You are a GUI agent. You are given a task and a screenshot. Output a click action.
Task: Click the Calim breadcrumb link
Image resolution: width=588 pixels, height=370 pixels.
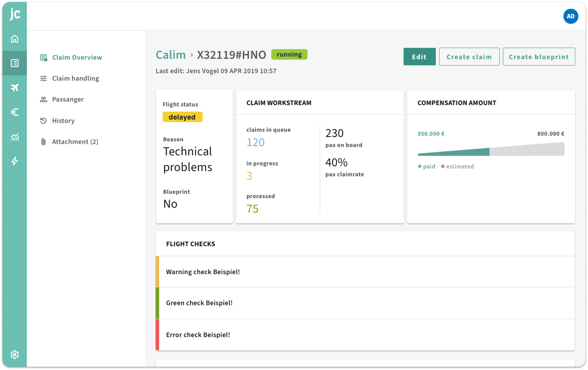tap(171, 55)
